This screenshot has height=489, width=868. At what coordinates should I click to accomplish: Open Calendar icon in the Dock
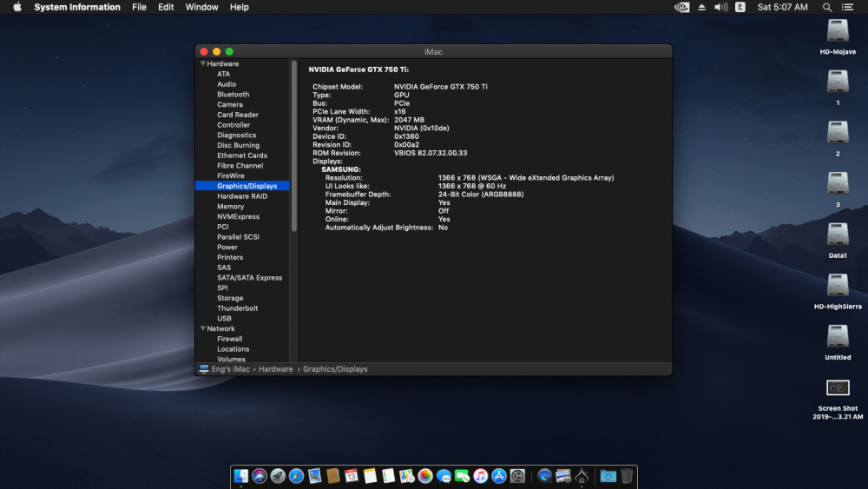click(352, 476)
